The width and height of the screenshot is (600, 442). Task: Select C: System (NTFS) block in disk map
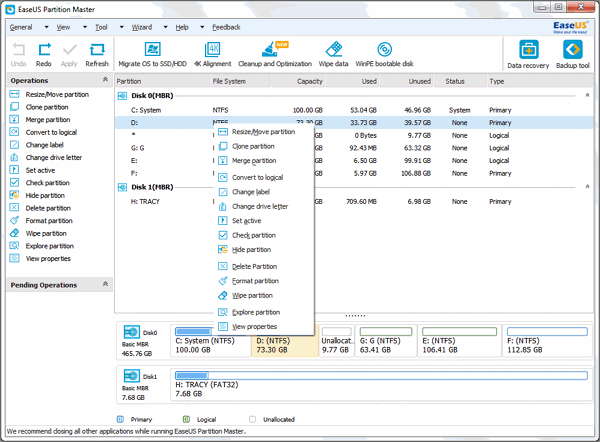210,341
